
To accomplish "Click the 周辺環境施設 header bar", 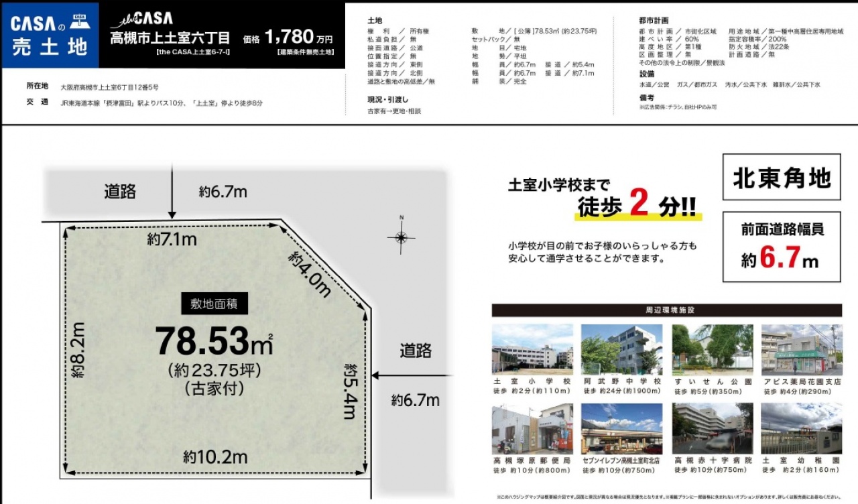I will (667, 310).
